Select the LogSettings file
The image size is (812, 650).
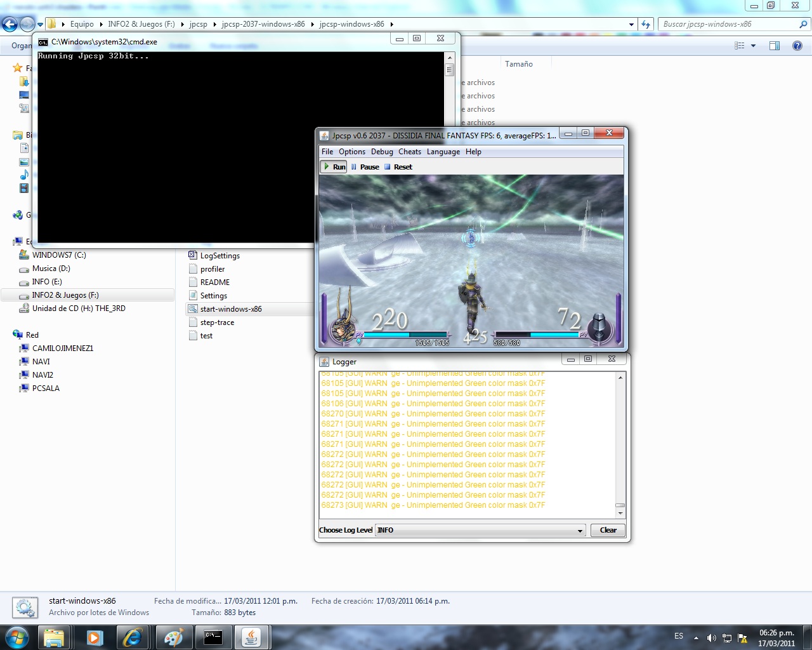219,256
